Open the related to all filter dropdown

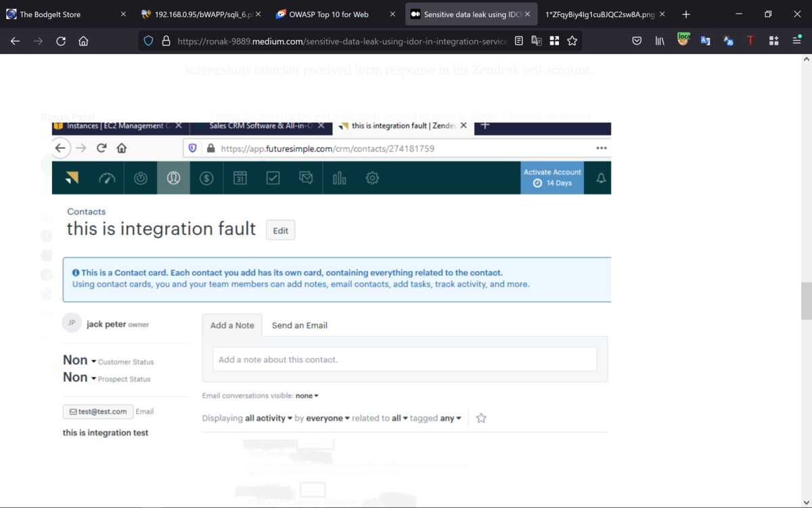pos(400,418)
